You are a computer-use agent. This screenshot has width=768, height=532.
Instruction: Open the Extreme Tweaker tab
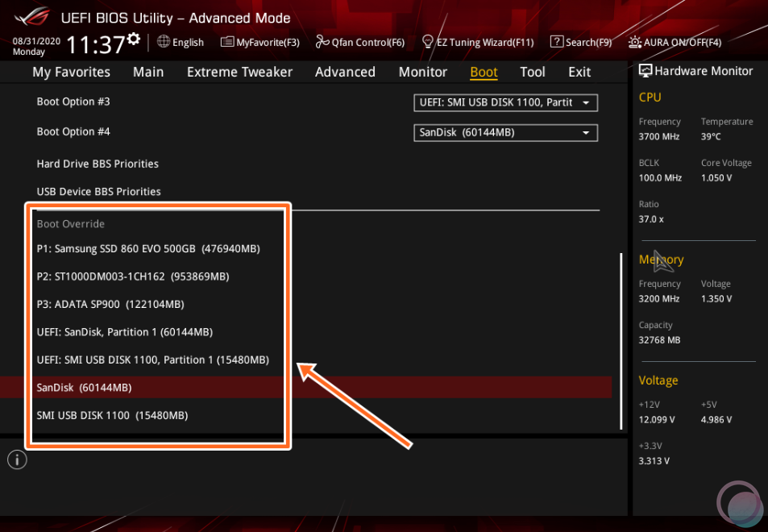(x=239, y=72)
